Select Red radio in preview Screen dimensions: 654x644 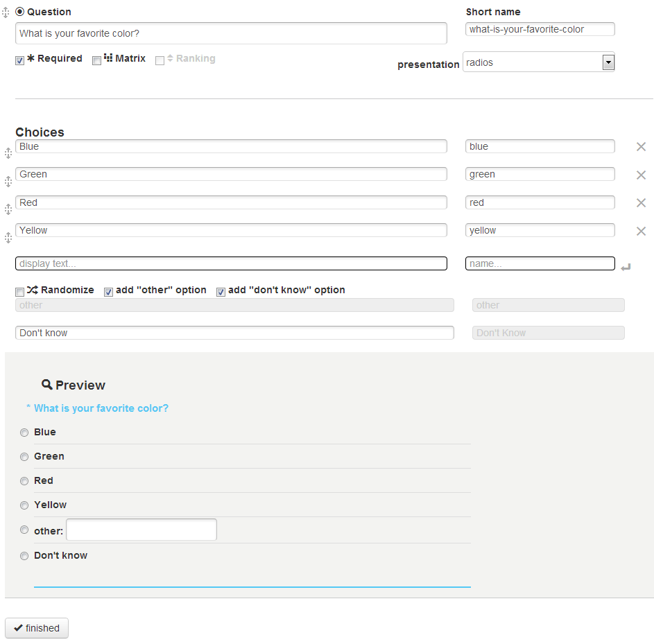pos(24,481)
